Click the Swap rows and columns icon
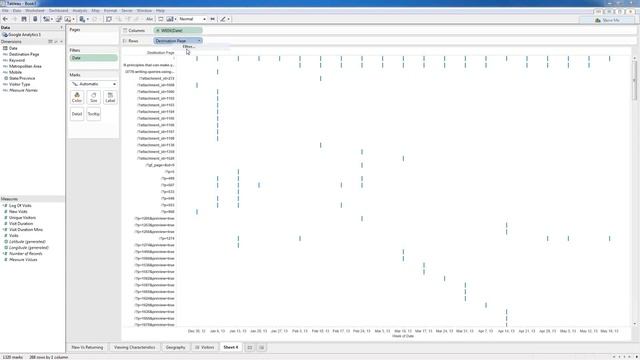This screenshot has height=360, width=640. pos(109,19)
